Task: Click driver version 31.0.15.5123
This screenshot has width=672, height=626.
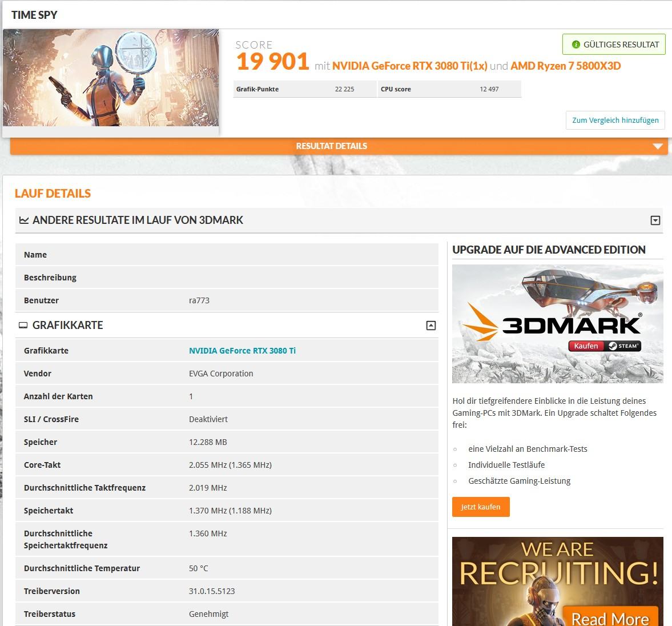Action: tap(212, 591)
